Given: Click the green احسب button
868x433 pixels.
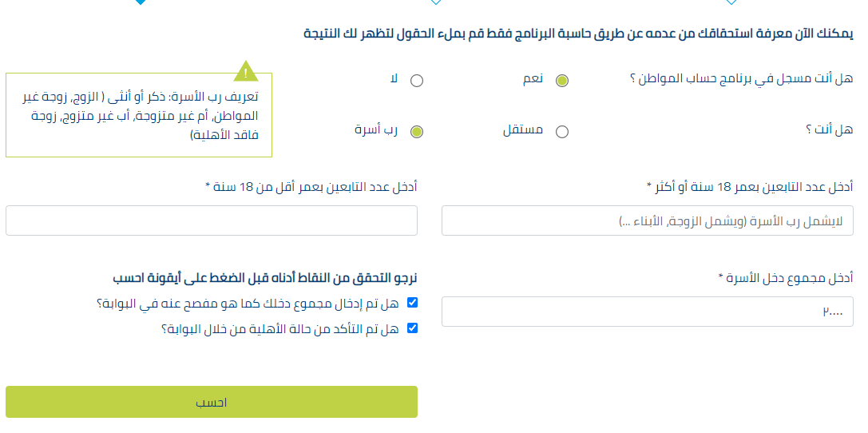Looking at the screenshot, I should point(212,402).
